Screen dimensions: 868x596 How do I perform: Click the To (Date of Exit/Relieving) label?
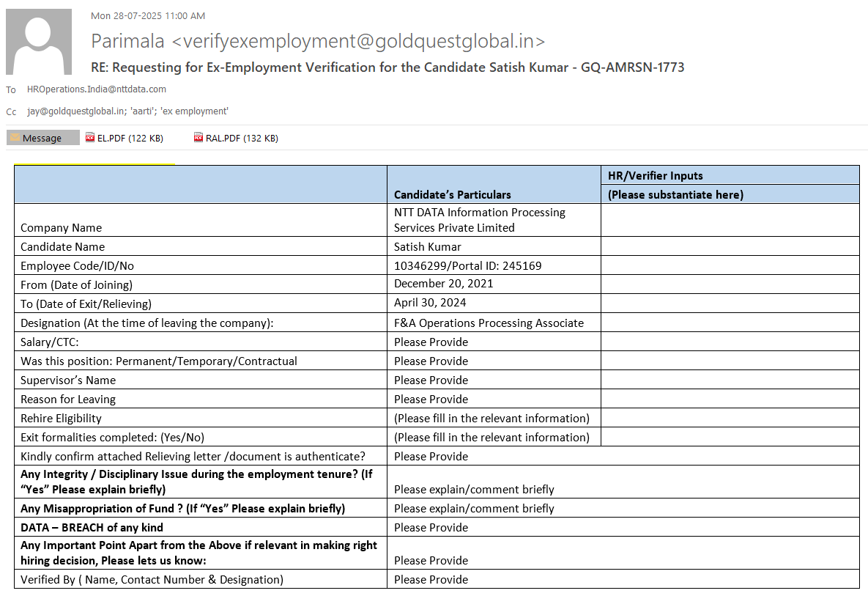click(86, 304)
